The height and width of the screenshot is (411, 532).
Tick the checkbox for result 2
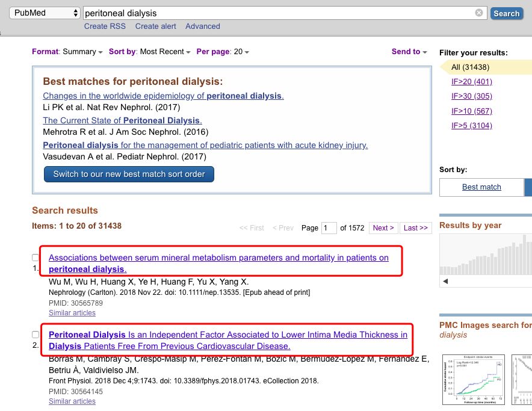pyautogui.click(x=36, y=335)
